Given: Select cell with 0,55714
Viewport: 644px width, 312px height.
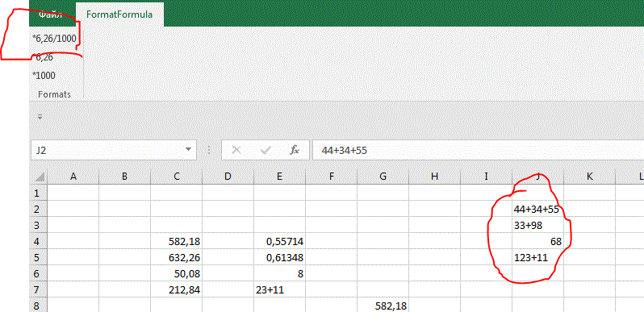Looking at the screenshot, I should click(x=280, y=241).
